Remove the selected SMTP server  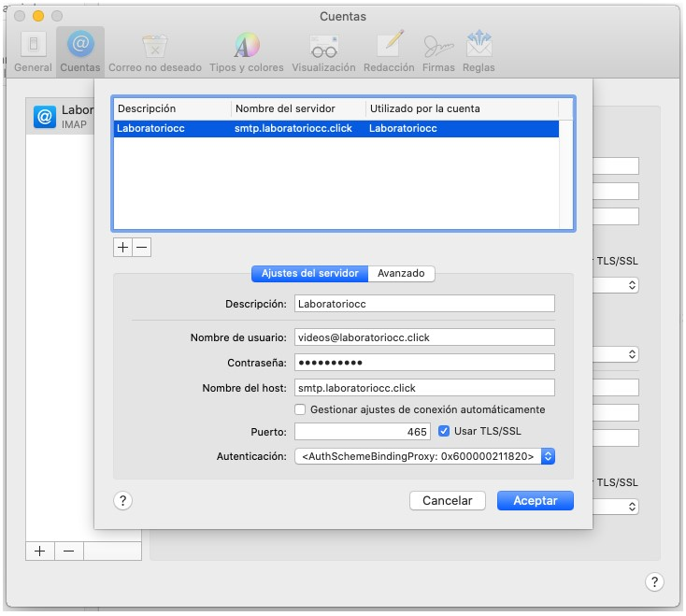pyautogui.click(x=142, y=247)
